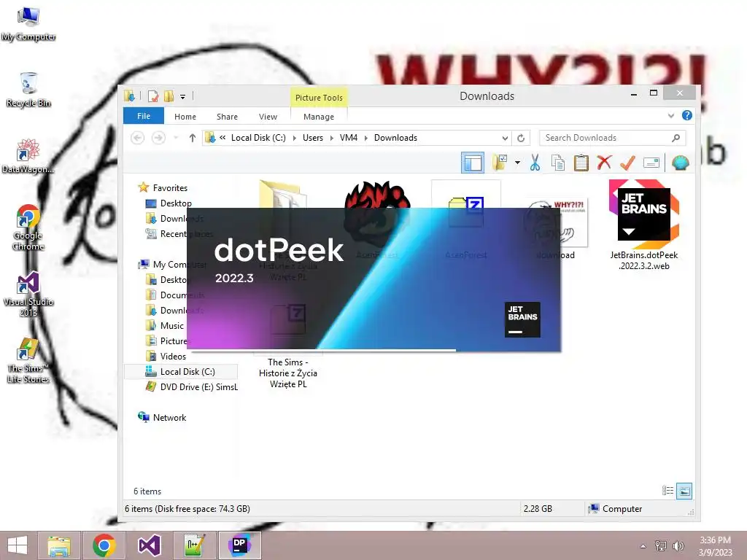This screenshot has height=560, width=747.
Task: Open the File menu tab
Action: [x=144, y=116]
